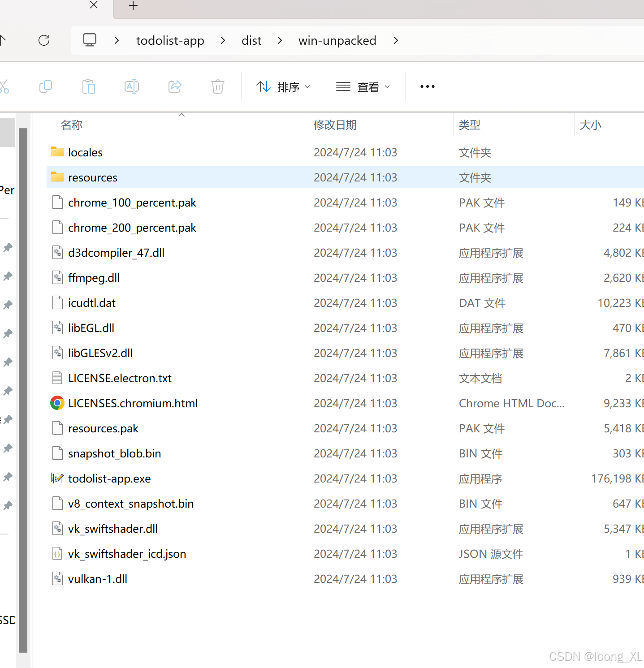Click the This PC monitor icon in the address bar
644x668 pixels.
(90, 40)
